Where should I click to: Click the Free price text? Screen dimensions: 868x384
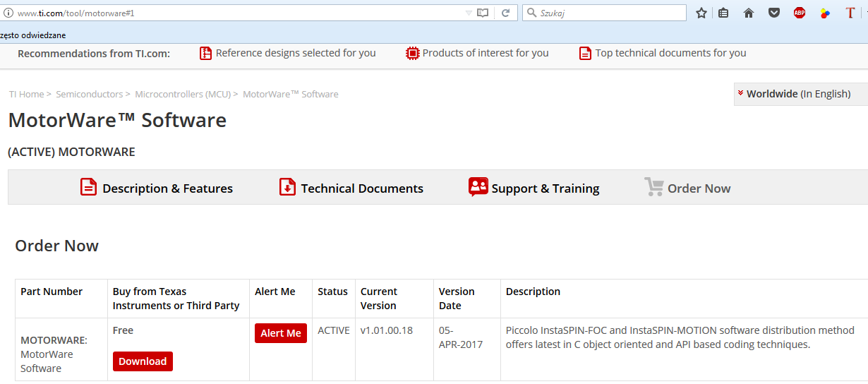click(123, 330)
